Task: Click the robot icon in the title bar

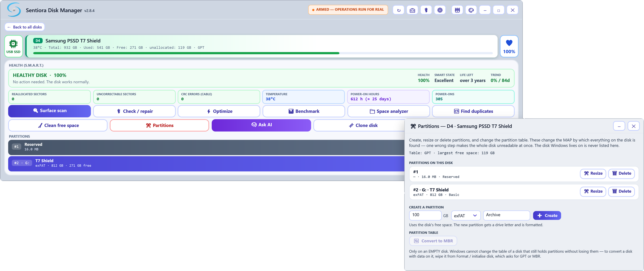Action: coord(457,10)
